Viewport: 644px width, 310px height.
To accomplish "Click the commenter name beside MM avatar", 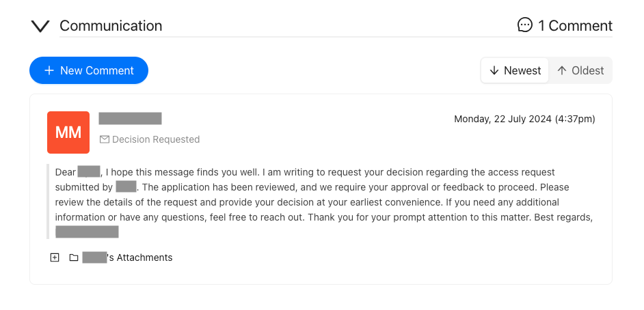I will click(130, 119).
